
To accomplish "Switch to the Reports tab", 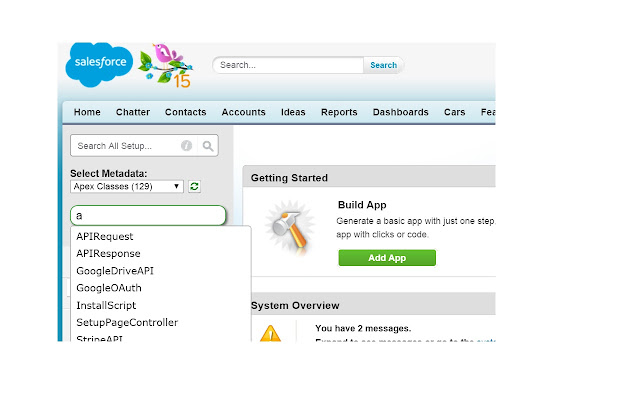I will point(339,112).
